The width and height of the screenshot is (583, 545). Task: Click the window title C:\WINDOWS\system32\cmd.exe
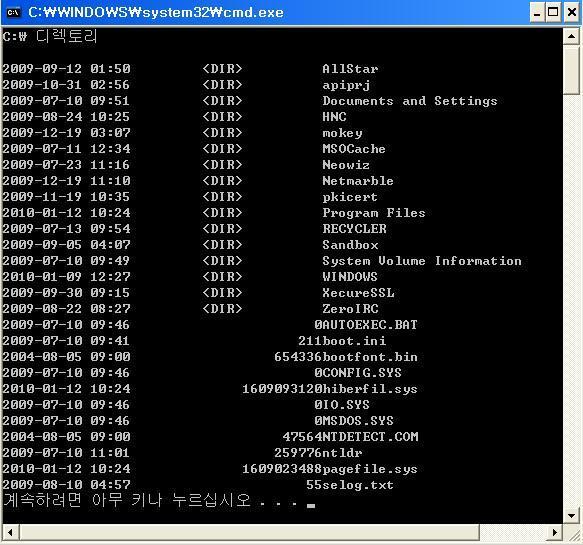point(156,13)
